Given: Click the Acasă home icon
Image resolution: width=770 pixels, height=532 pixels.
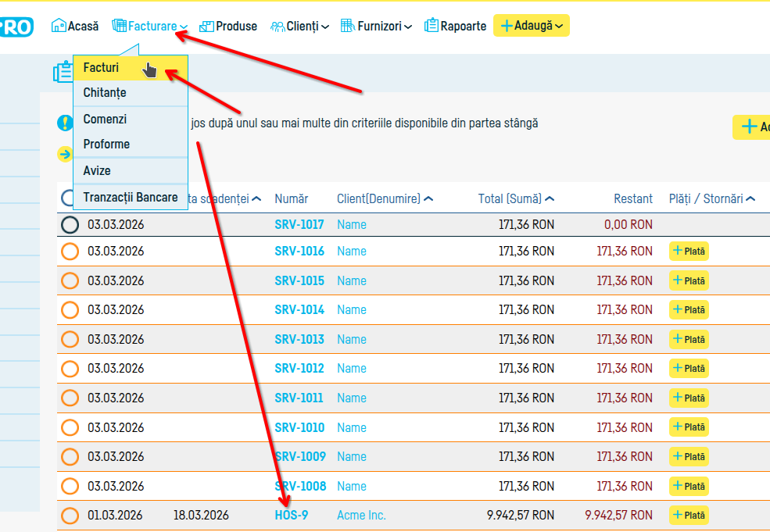Looking at the screenshot, I should coord(59,26).
